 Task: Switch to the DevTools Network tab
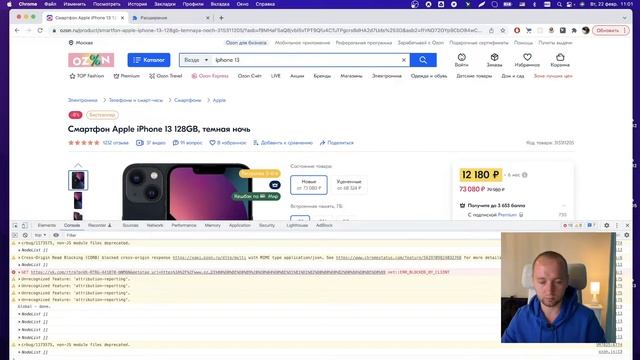click(x=155, y=225)
